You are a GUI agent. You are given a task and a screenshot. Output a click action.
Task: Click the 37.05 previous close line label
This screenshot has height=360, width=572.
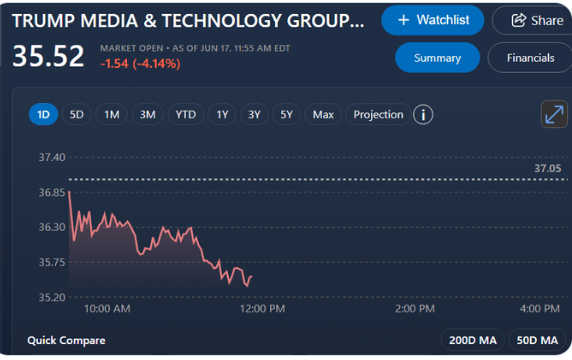coord(548,169)
